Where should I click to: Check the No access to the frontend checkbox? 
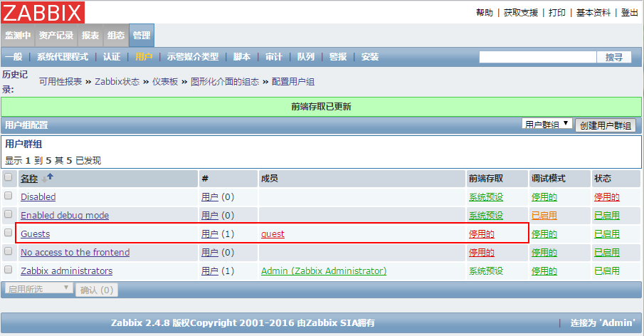click(x=9, y=251)
